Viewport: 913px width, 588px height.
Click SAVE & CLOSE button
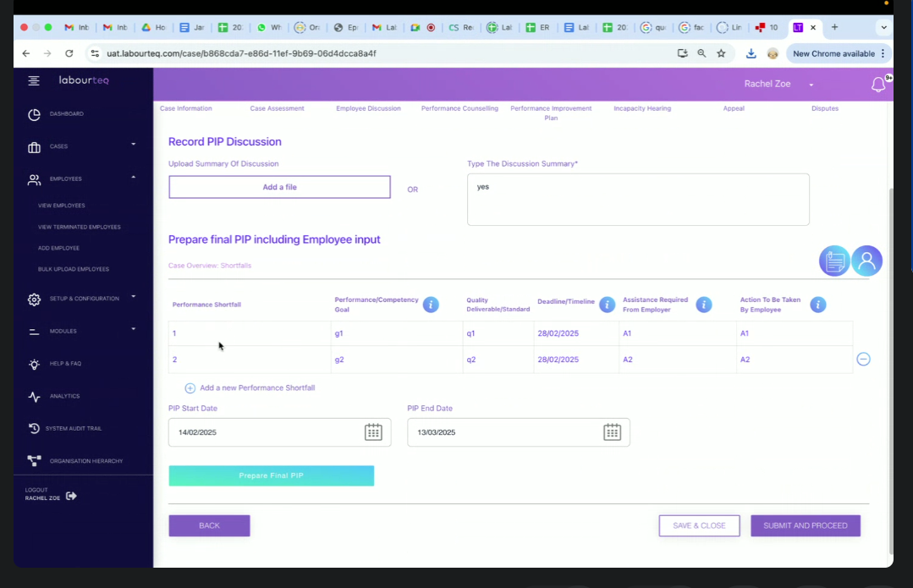[699, 525]
